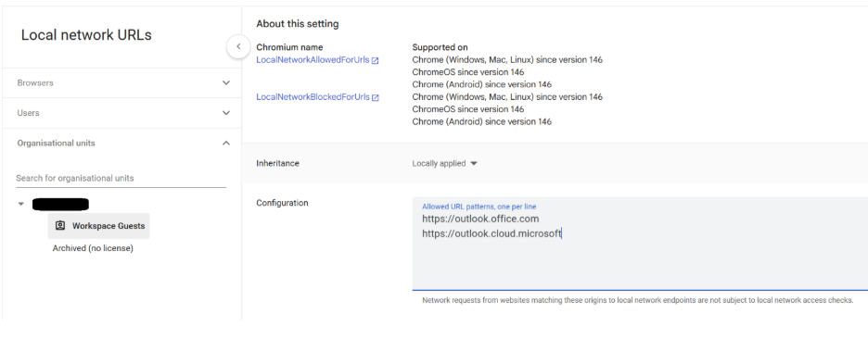Image resolution: width=868 pixels, height=339 pixels.
Task: Open the LocalNetworkBlockedForUrls link
Action: [313, 96]
